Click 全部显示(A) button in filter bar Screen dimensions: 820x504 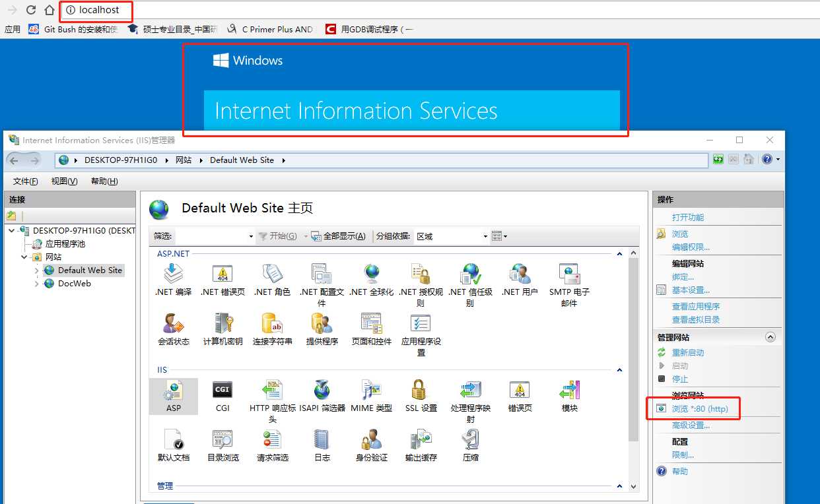pyautogui.click(x=339, y=236)
